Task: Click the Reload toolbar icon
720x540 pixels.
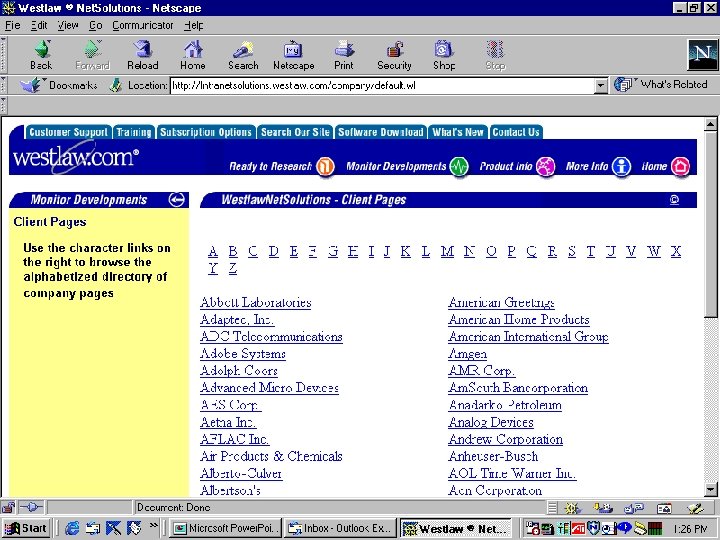Action: coord(143,55)
